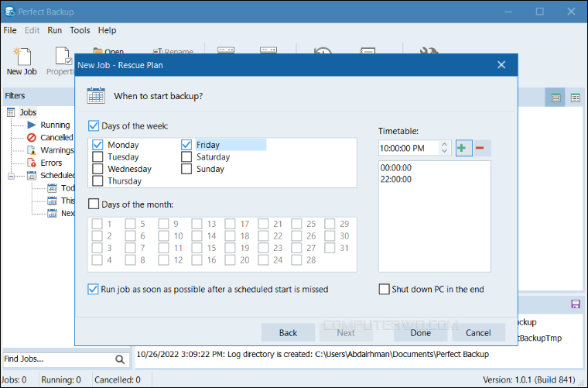The image size is (588, 388).
Task: Toggle Days of the week checkbox
Action: coord(94,125)
